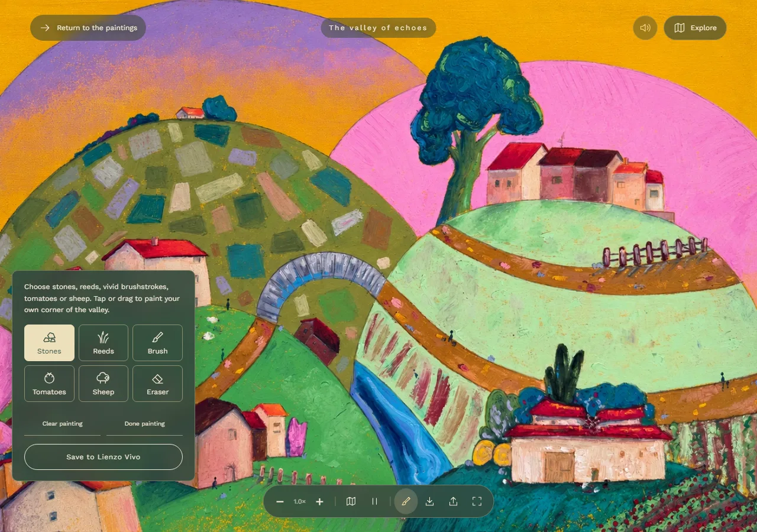Viewport: 757px width, 532px height.
Task: Choose the Brush tool
Action: 157,343
